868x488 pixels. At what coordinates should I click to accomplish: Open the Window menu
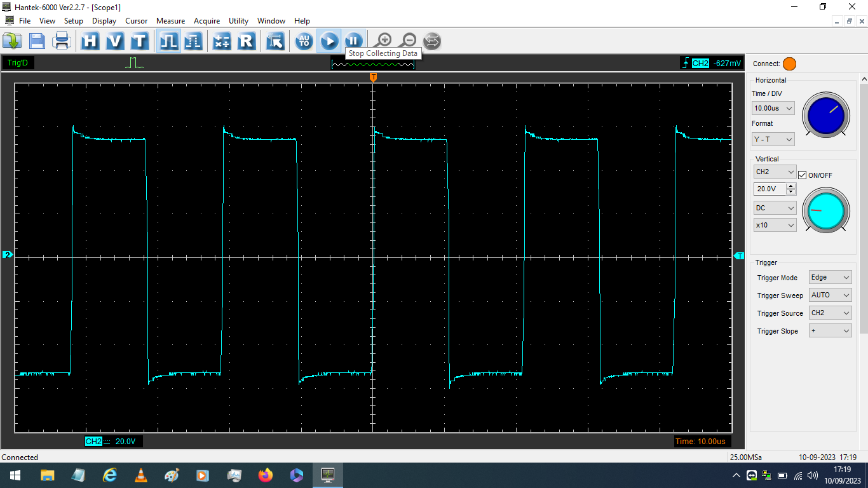(x=271, y=21)
